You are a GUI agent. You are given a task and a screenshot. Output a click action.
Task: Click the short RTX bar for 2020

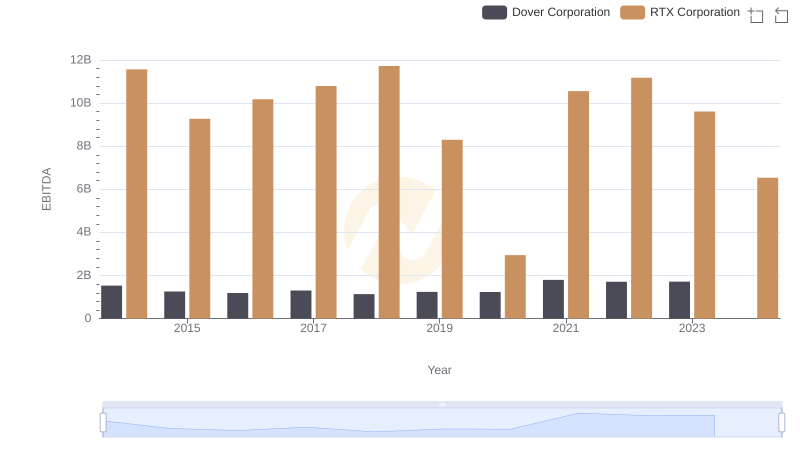tap(515, 287)
